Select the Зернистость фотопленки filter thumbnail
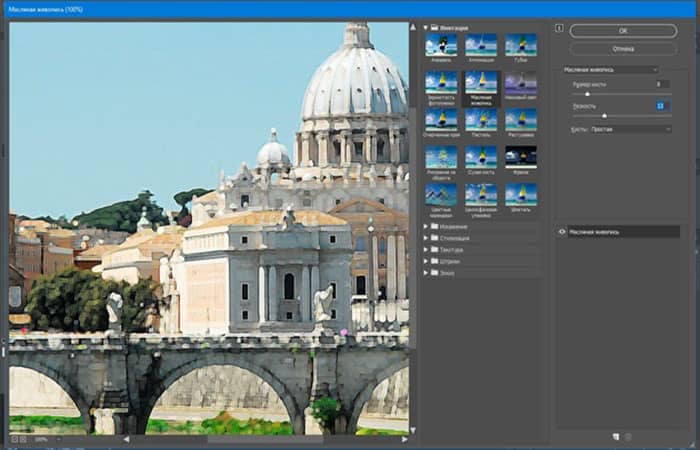Screen dimensions: 700x450 click(441, 82)
